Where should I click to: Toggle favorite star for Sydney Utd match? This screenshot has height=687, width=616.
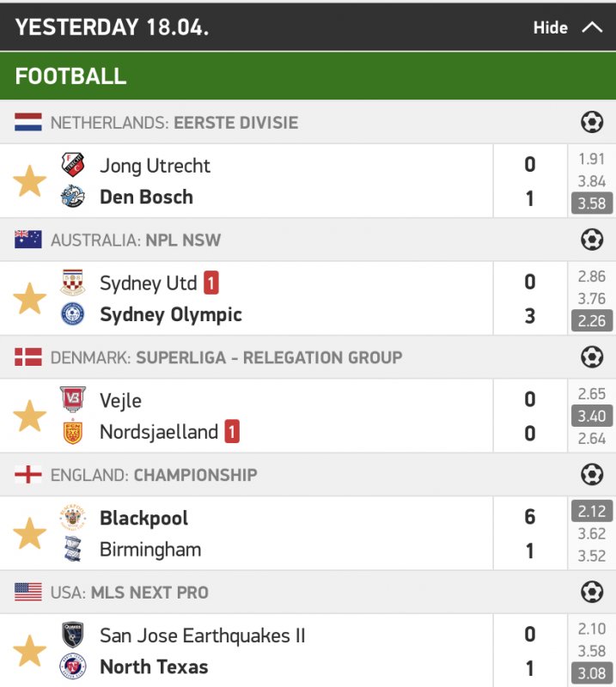[x=29, y=299]
